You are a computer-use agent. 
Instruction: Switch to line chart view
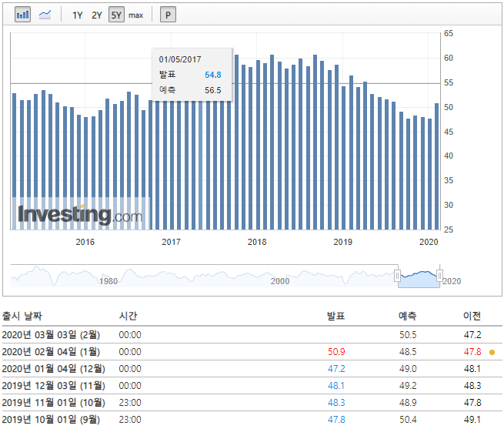tap(45, 15)
